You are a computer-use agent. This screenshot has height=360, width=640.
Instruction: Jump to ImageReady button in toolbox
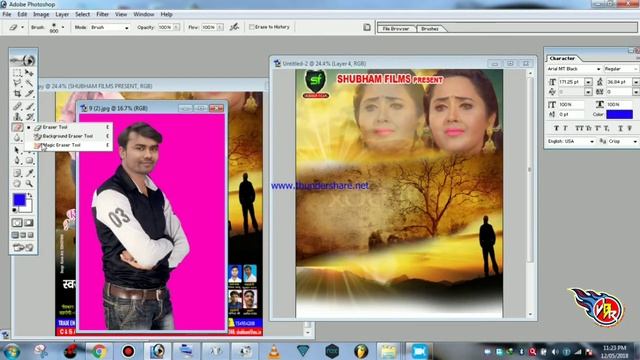point(23,247)
